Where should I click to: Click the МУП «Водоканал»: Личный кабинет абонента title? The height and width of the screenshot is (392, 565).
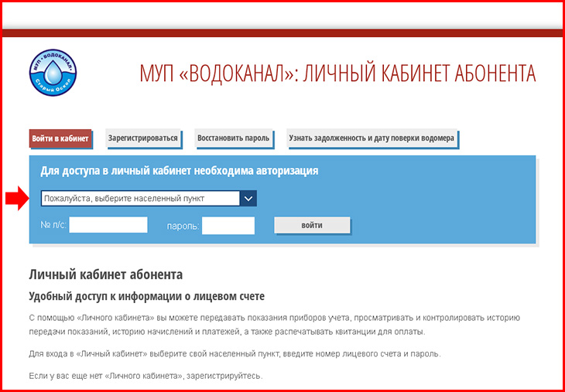(337, 73)
